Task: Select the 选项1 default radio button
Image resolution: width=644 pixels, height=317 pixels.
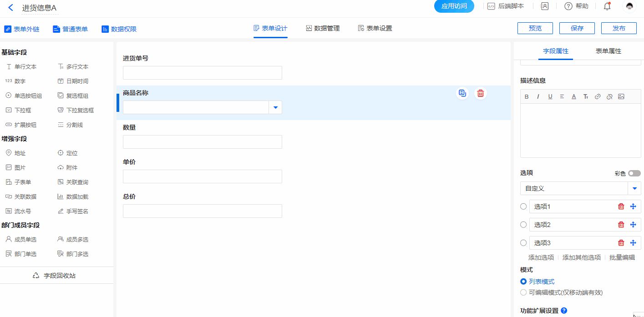Action: (x=523, y=206)
